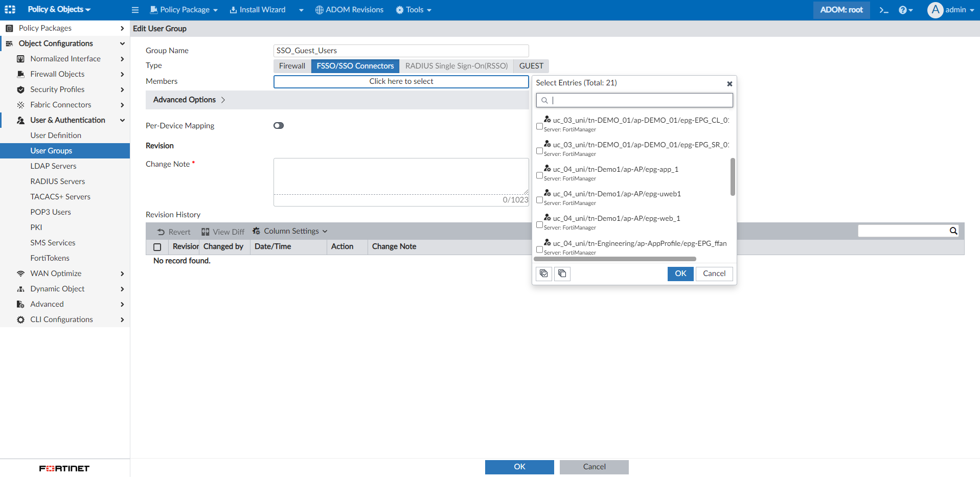Close the Select Entries popup
This screenshot has height=479, width=980.
(730, 84)
